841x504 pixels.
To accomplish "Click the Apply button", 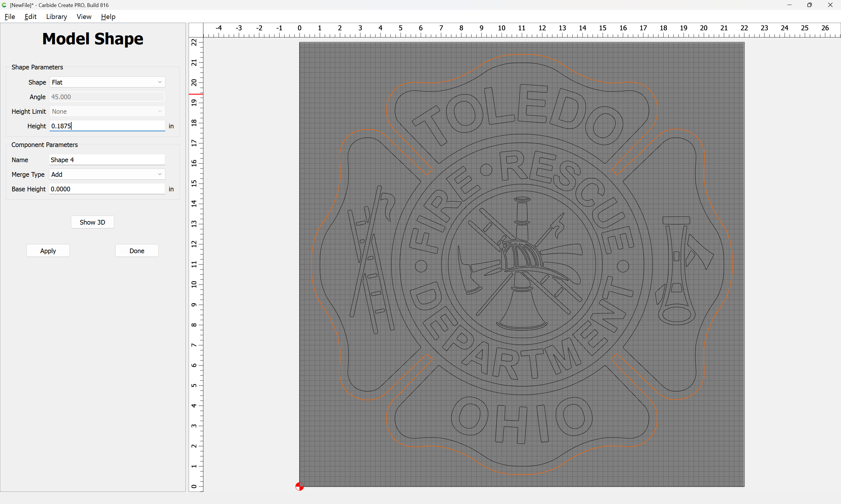I will (48, 251).
